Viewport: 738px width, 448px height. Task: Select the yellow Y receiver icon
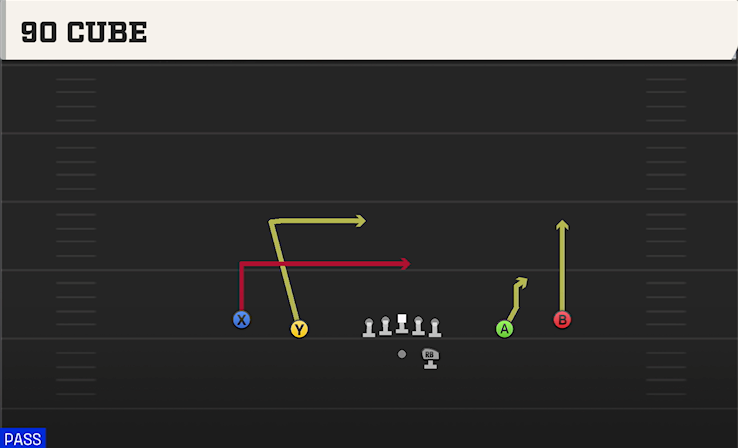[x=299, y=329]
